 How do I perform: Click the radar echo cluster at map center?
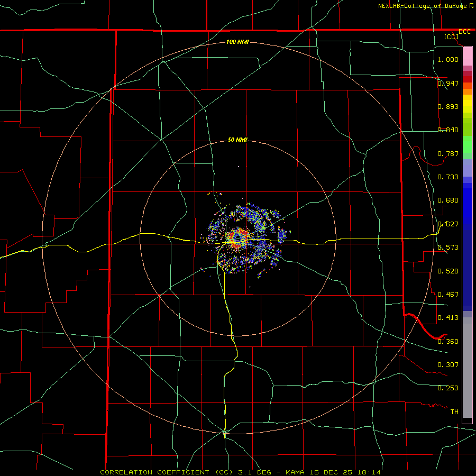point(246,240)
